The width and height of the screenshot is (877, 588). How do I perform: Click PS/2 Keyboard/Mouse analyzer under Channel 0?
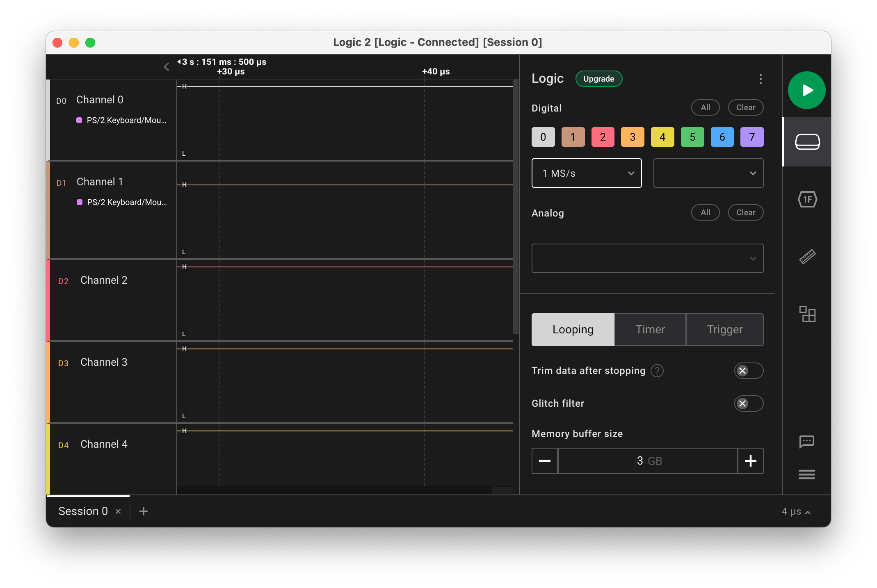pyautogui.click(x=122, y=120)
